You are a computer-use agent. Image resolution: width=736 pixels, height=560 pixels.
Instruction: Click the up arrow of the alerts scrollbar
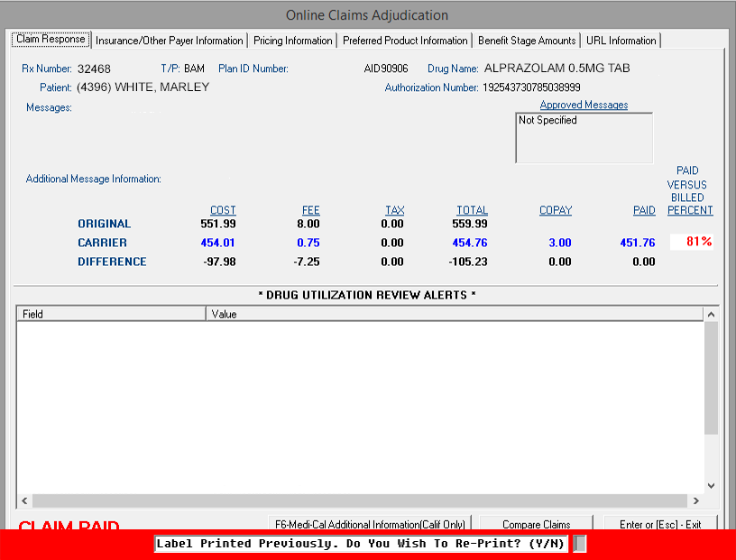point(711,314)
